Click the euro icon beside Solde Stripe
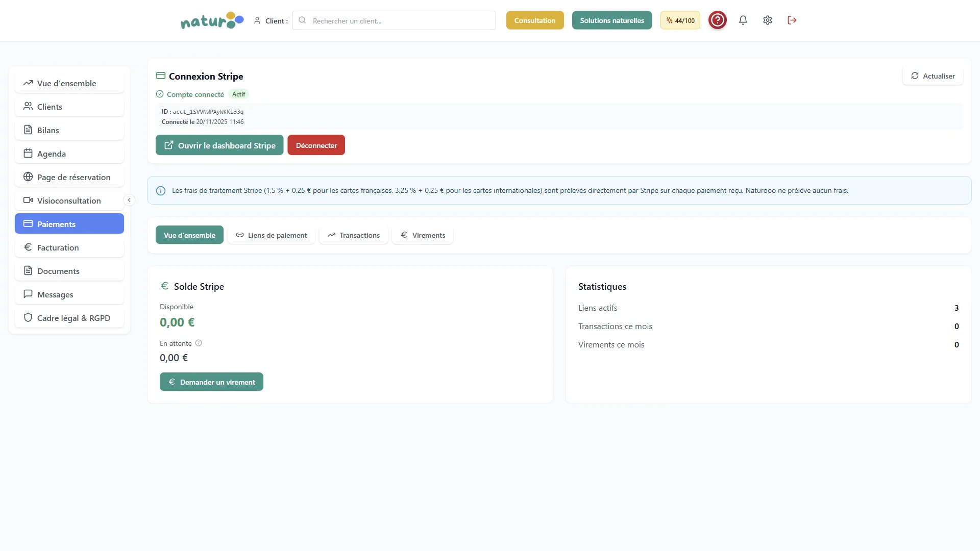The width and height of the screenshot is (980, 551). [x=165, y=286]
